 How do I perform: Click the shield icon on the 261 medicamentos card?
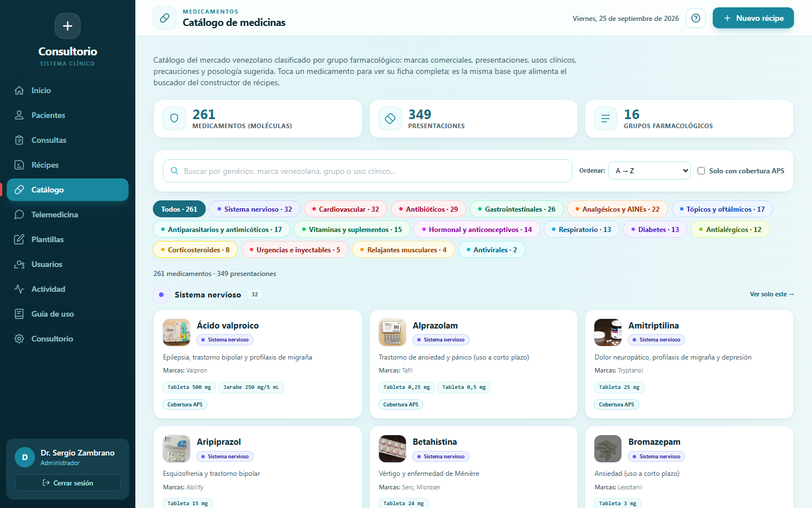174,119
